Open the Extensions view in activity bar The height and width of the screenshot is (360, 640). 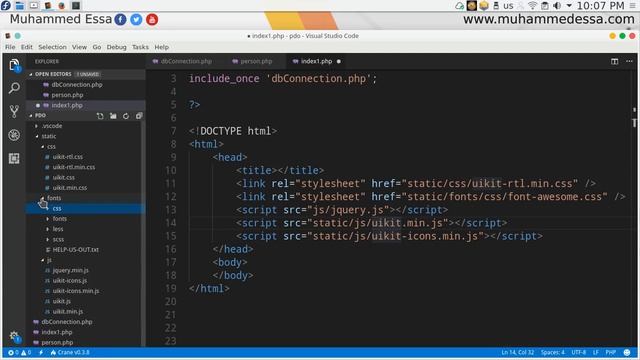click(x=14, y=158)
